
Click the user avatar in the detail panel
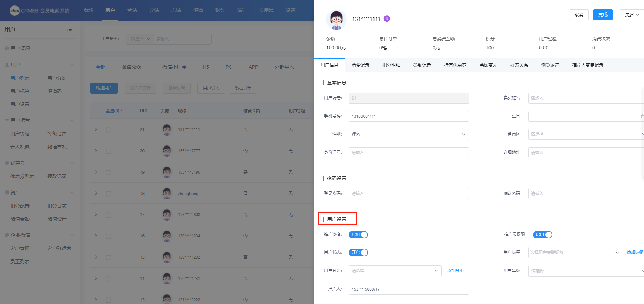click(336, 20)
